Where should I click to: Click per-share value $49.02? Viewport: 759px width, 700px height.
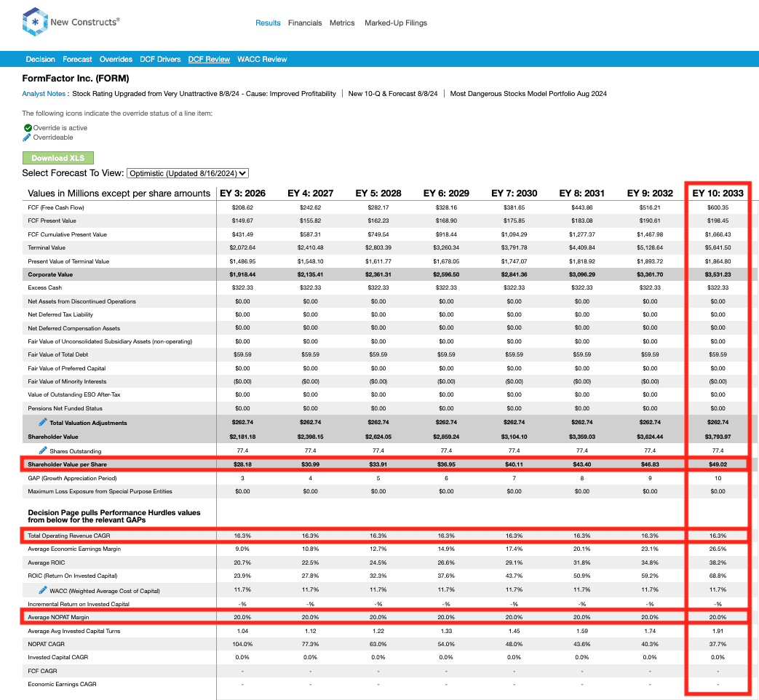[718, 464]
